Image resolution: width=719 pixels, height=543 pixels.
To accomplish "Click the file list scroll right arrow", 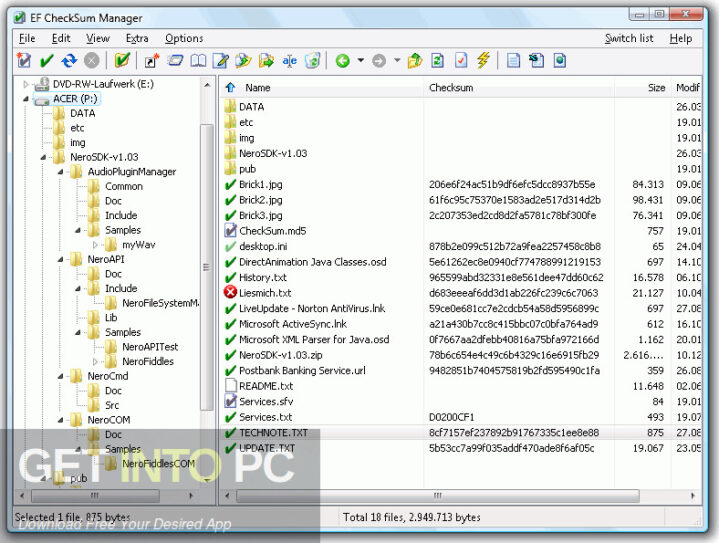I will (x=693, y=495).
